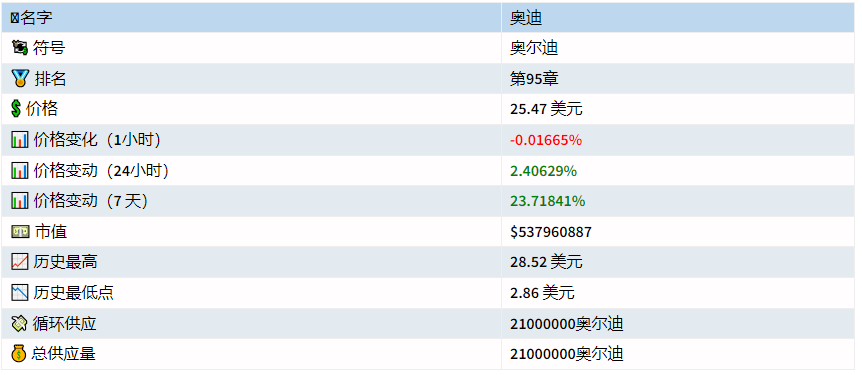Screen dimensions: 862x375
Task: Select the 历史最低点 row label
Action: coord(73,293)
